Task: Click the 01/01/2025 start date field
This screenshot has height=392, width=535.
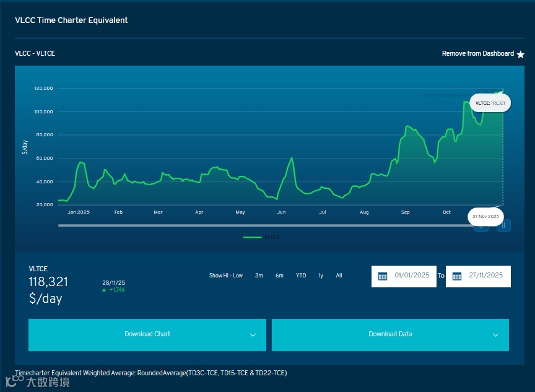Action: (404, 276)
